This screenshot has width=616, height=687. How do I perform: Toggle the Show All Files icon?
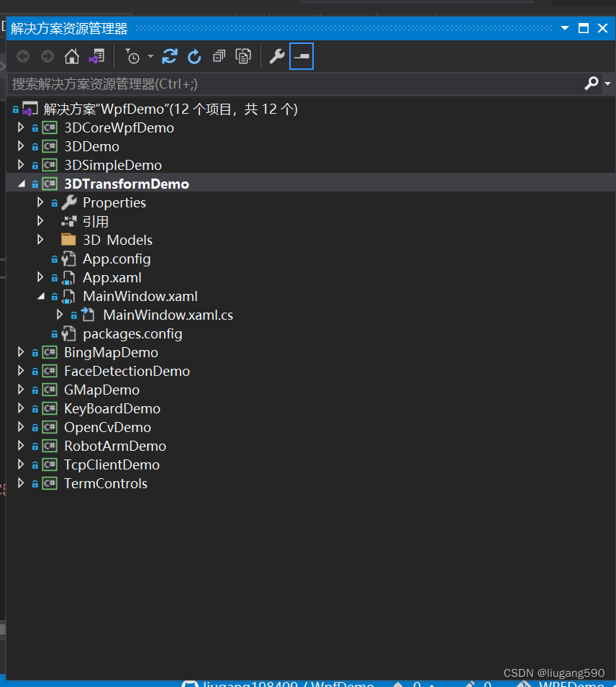(244, 57)
